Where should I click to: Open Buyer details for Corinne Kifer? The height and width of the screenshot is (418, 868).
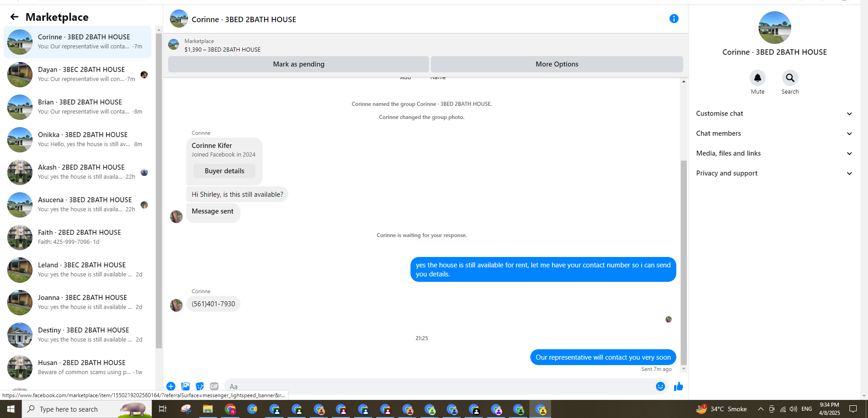coord(224,171)
